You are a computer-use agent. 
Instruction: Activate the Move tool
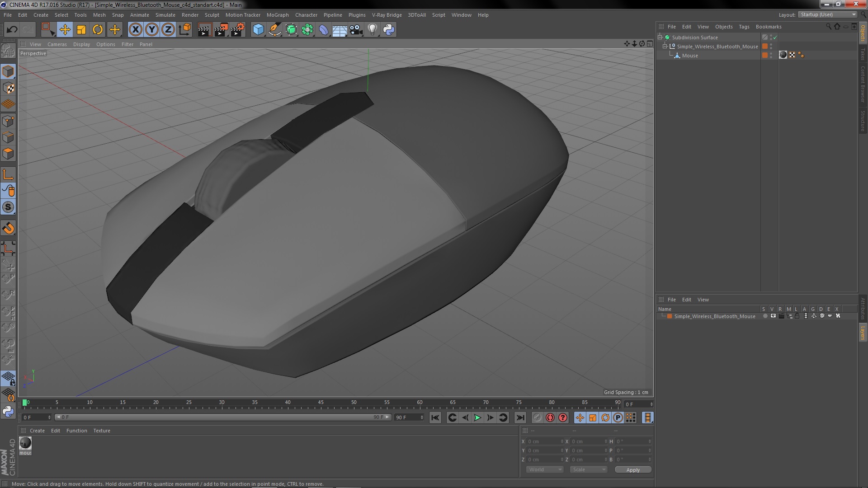tap(65, 30)
